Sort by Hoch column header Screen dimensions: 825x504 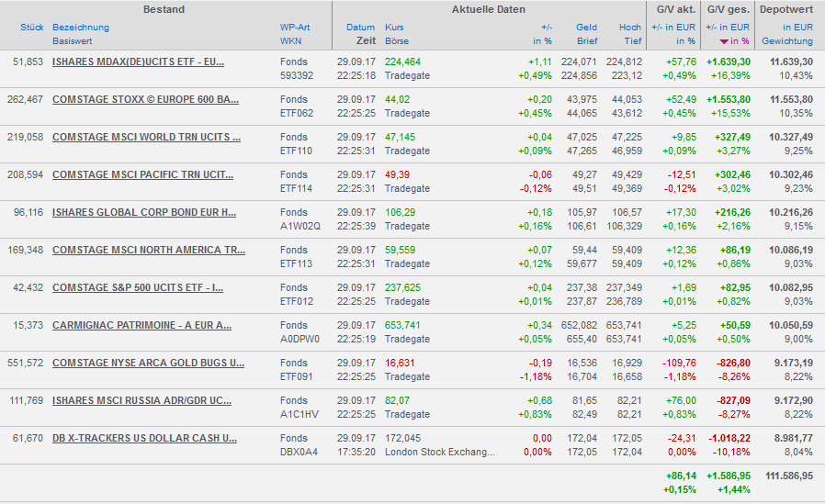(630, 28)
